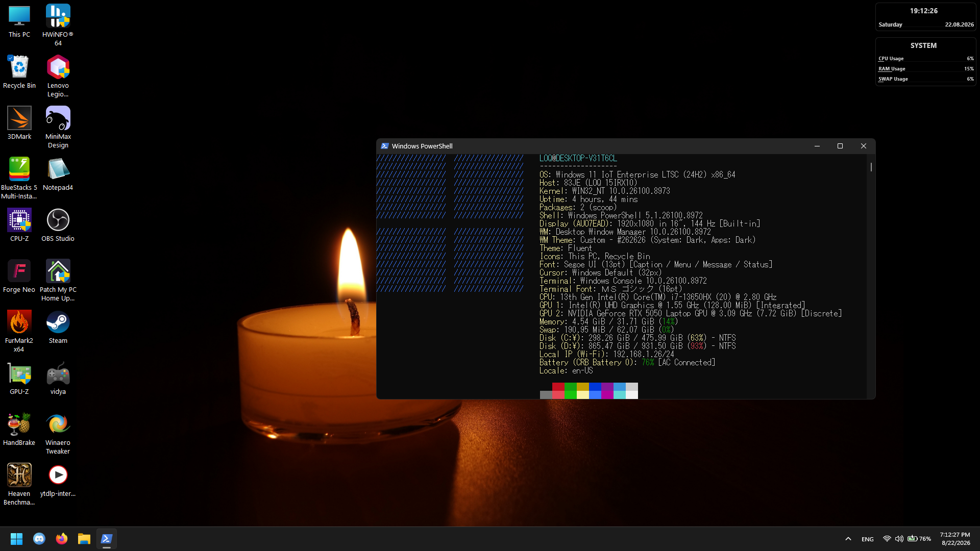Screen dimensions: 980x551
Task: Click the Uptime line in PowerShell
Action: tap(589, 199)
